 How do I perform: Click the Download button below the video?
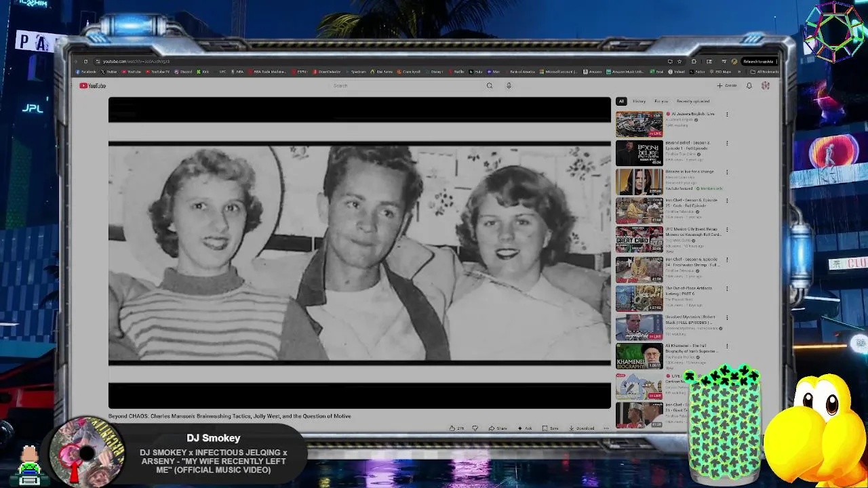[x=582, y=428]
